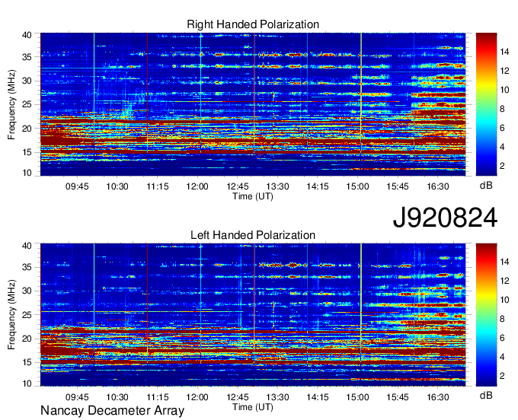Click the 30 MHz tick on Right Handed plot

pos(27,81)
